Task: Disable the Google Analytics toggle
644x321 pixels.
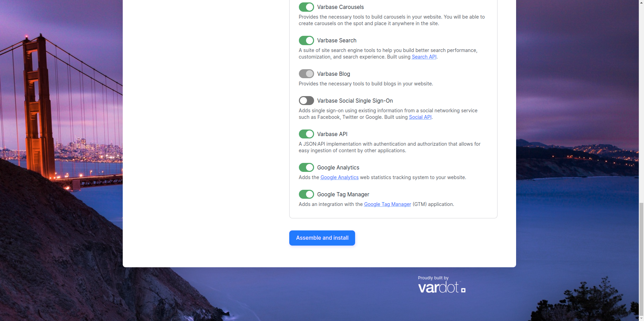Action: [306, 167]
